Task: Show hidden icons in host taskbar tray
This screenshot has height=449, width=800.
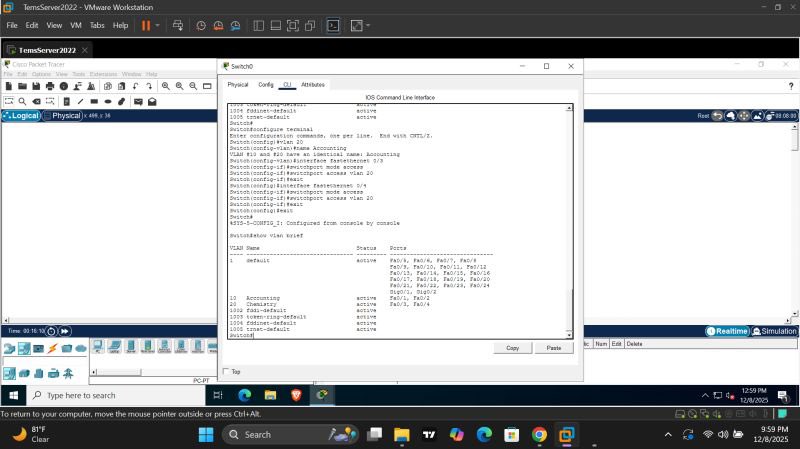Action: (668, 435)
